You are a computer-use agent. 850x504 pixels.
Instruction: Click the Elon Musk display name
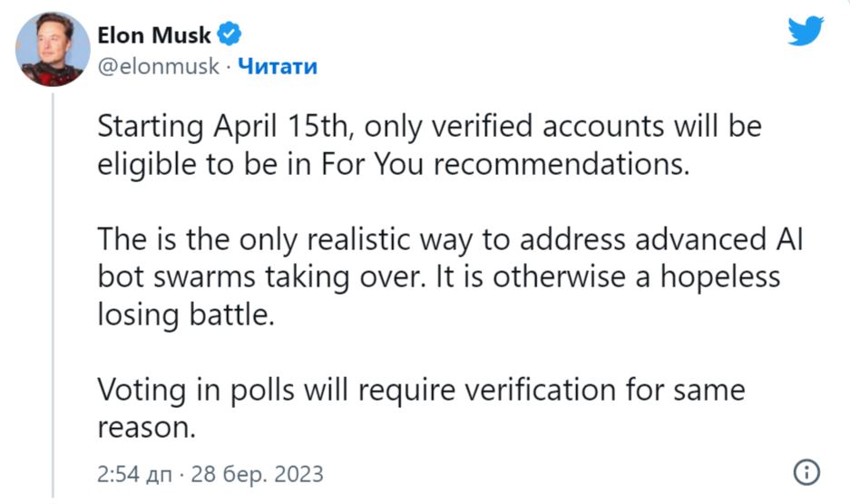tap(154, 35)
